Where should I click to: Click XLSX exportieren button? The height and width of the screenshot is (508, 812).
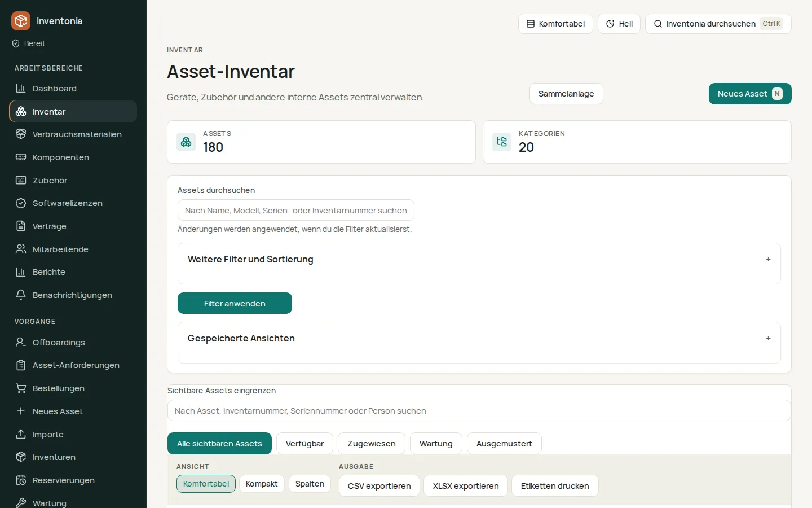(466, 486)
